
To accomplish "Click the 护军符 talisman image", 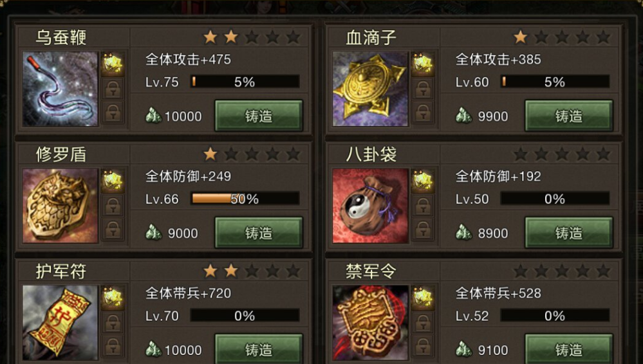I will click(61, 323).
